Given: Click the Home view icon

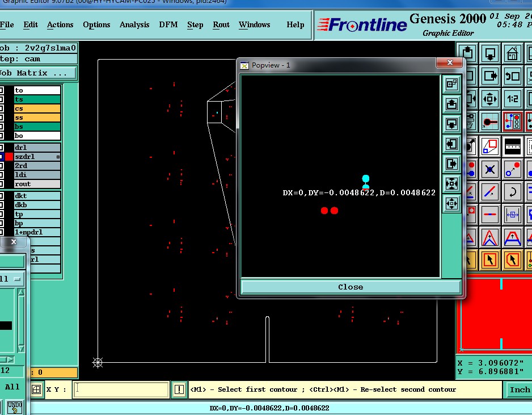Looking at the screenshot, I should pyautogui.click(x=512, y=53).
